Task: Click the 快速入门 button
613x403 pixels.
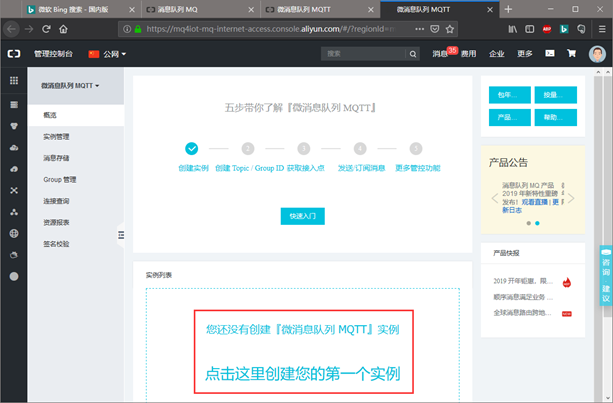Action: point(303,216)
